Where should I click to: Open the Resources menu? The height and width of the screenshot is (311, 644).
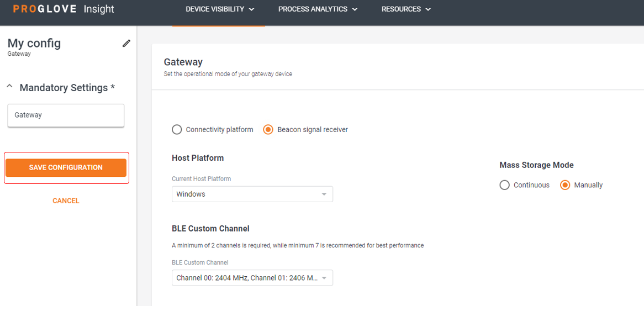pos(406,9)
